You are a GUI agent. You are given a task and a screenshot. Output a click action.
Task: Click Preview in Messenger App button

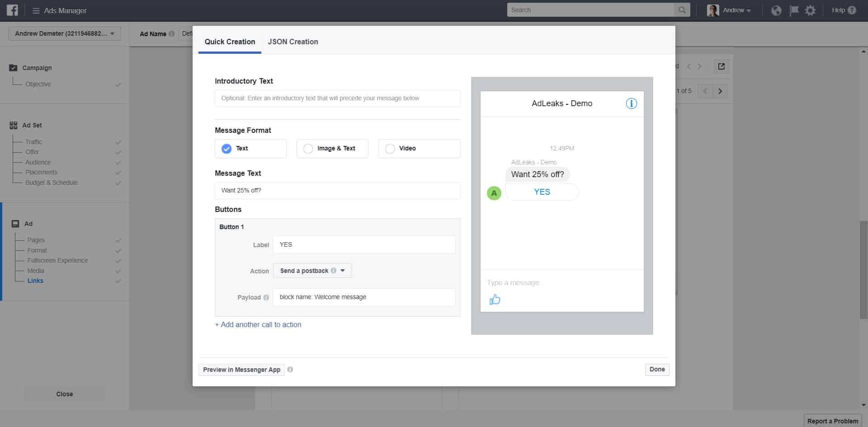[241, 370]
